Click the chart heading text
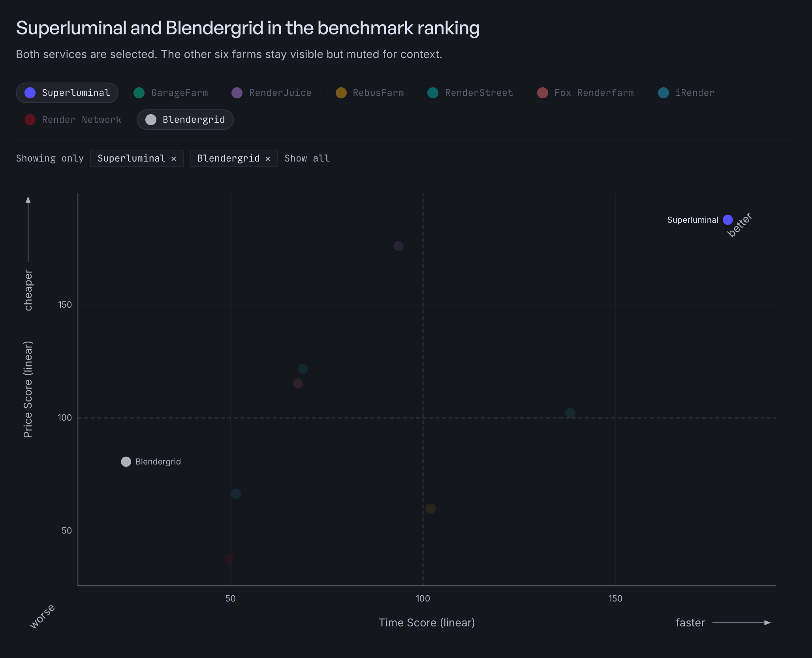 point(248,28)
